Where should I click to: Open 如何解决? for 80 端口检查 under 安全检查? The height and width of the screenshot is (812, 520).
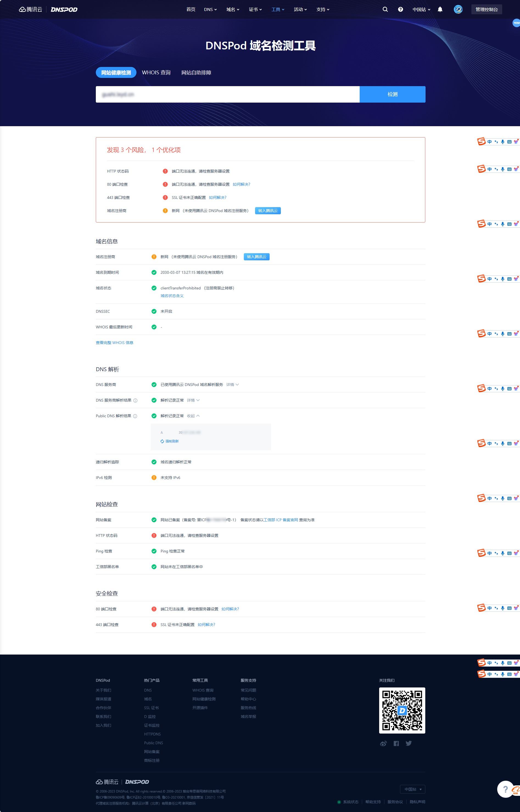(230, 609)
